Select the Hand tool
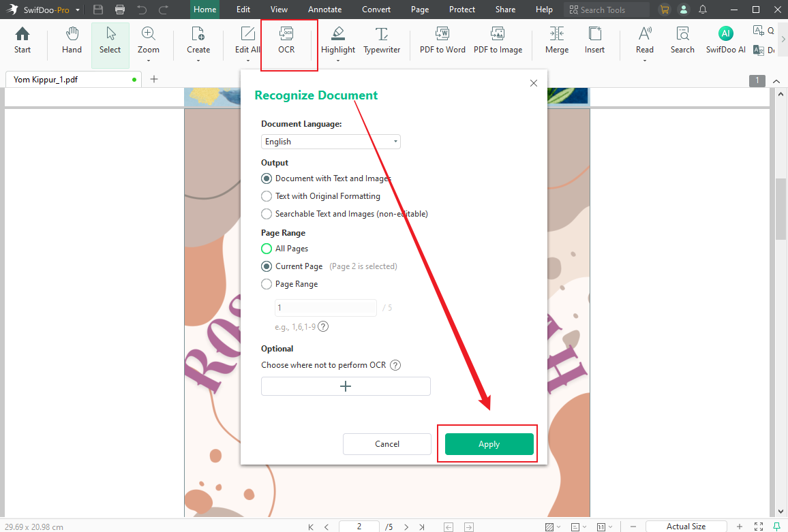 tap(71, 40)
